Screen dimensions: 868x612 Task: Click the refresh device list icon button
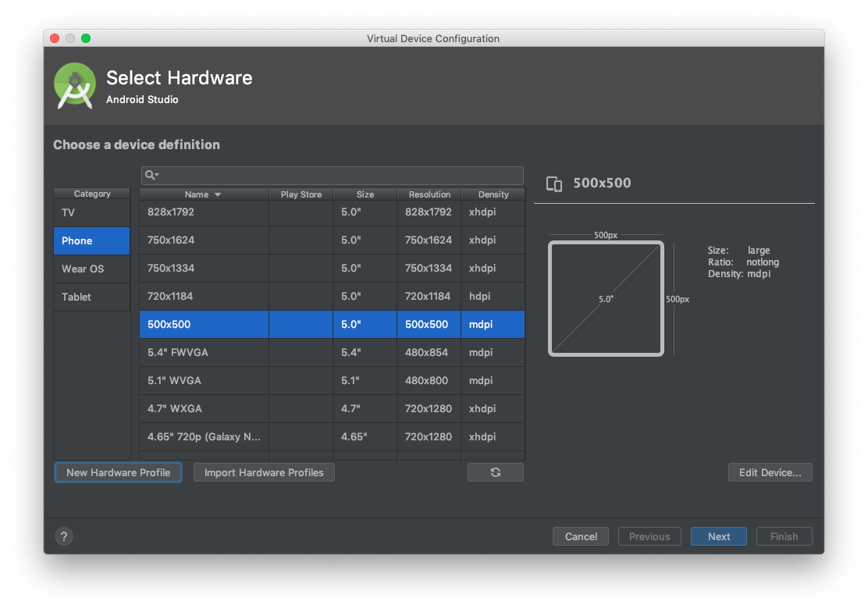pyautogui.click(x=496, y=472)
